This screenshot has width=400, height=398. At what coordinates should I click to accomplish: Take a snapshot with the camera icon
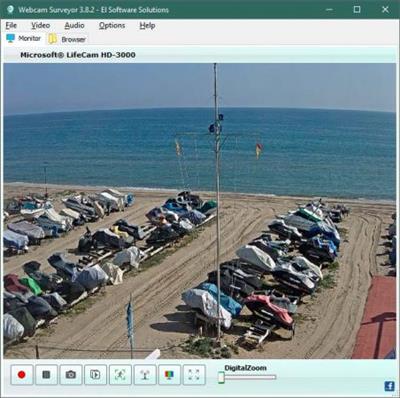(x=71, y=375)
